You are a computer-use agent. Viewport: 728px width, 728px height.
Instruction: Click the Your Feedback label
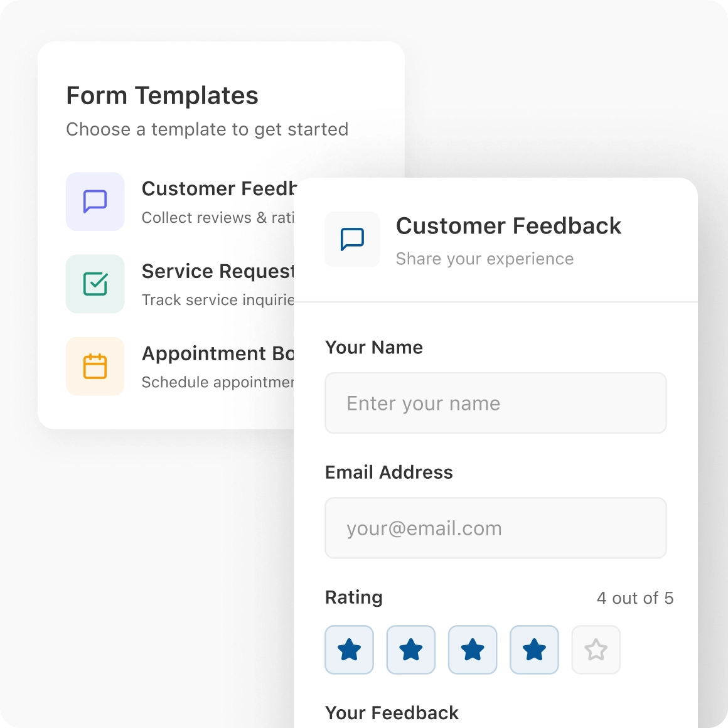click(x=392, y=713)
